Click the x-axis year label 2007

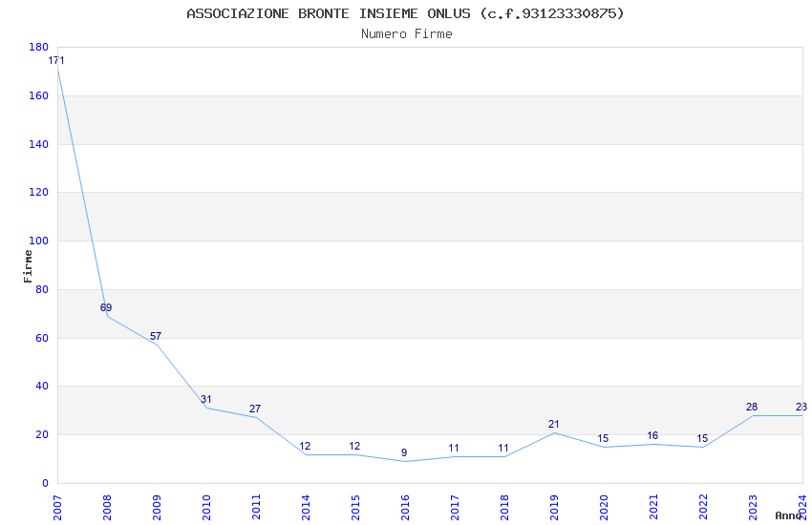coord(57,508)
